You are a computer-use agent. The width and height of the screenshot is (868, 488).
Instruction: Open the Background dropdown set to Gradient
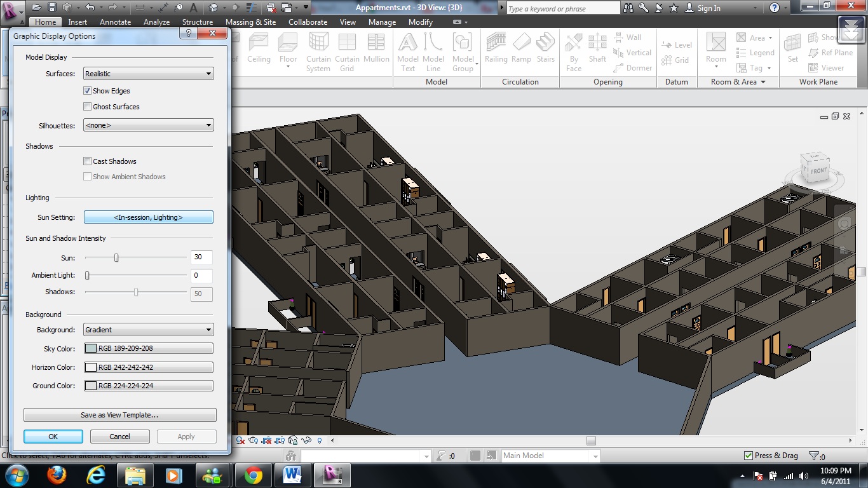click(x=149, y=330)
